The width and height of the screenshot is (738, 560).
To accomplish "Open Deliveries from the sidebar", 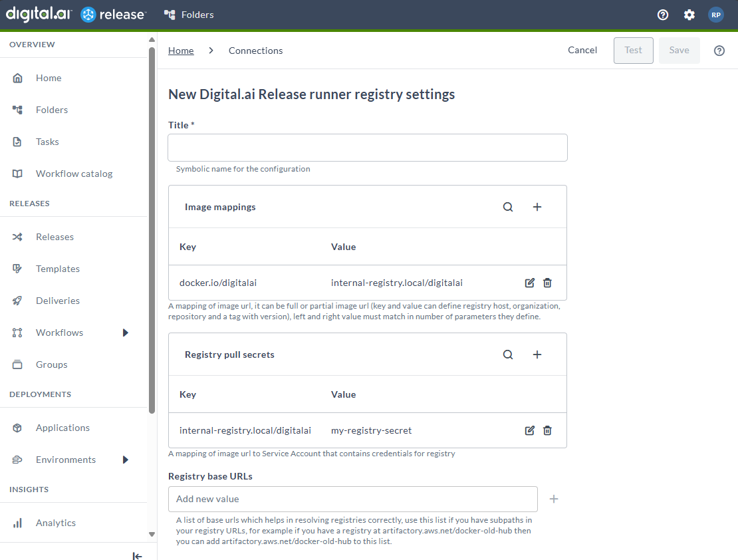I will (58, 301).
